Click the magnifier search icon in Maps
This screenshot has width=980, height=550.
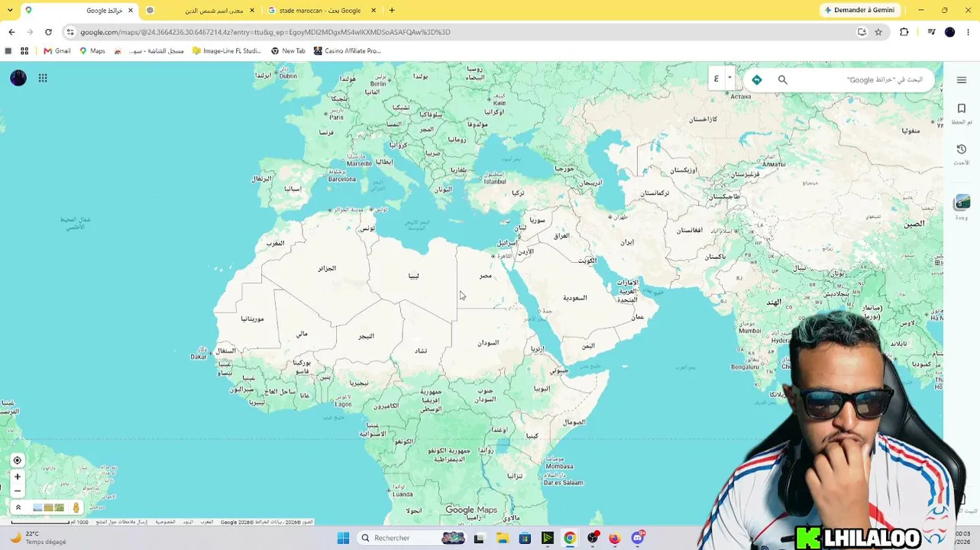coord(782,79)
